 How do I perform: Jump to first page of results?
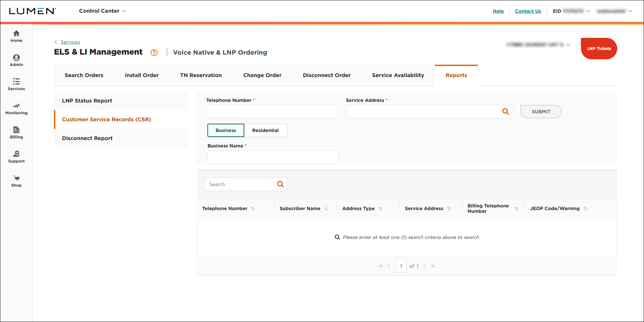381,266
